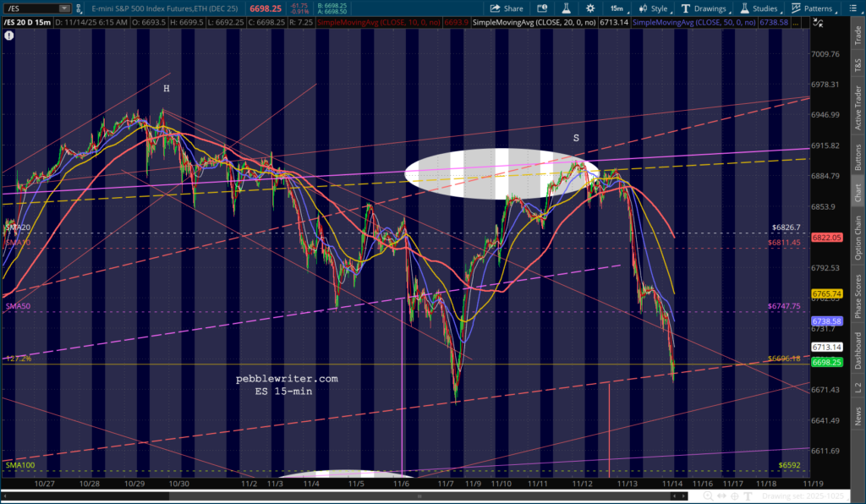The height and width of the screenshot is (504, 866).
Task: Open the Studies menu
Action: click(x=759, y=8)
